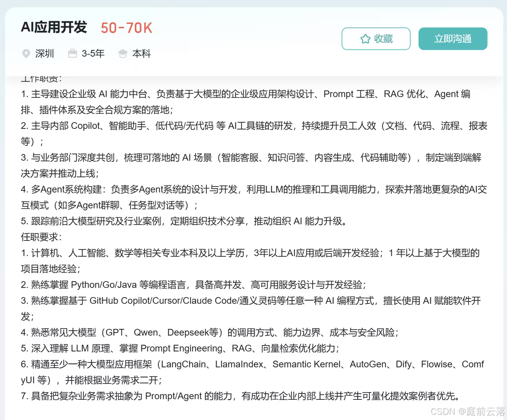Click requirement line 2. 熟练掌握 Python/Go/Java
This screenshot has height=420, width=507.
pos(194,284)
